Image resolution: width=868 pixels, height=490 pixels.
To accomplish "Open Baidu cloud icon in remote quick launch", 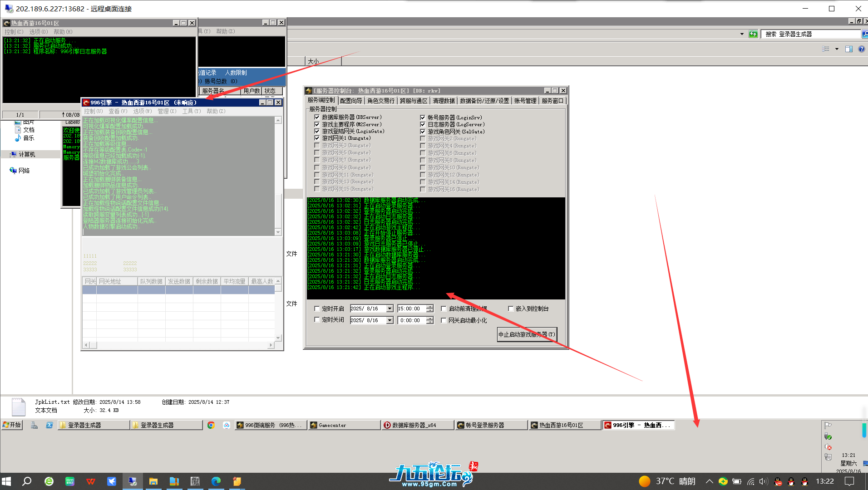I will pos(226,425).
